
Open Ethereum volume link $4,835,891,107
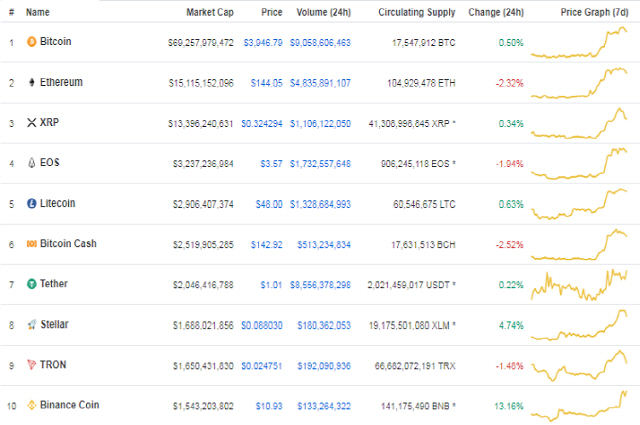320,83
